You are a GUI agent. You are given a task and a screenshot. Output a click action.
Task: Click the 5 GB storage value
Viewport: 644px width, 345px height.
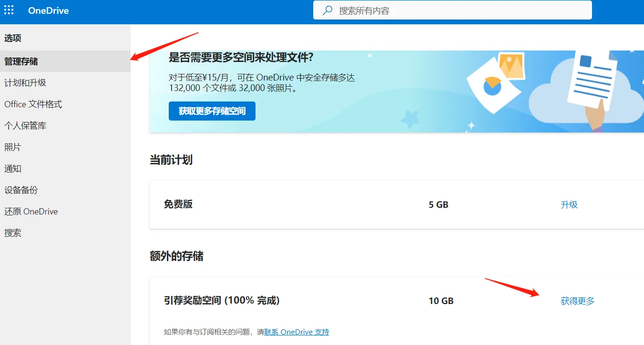tap(439, 204)
